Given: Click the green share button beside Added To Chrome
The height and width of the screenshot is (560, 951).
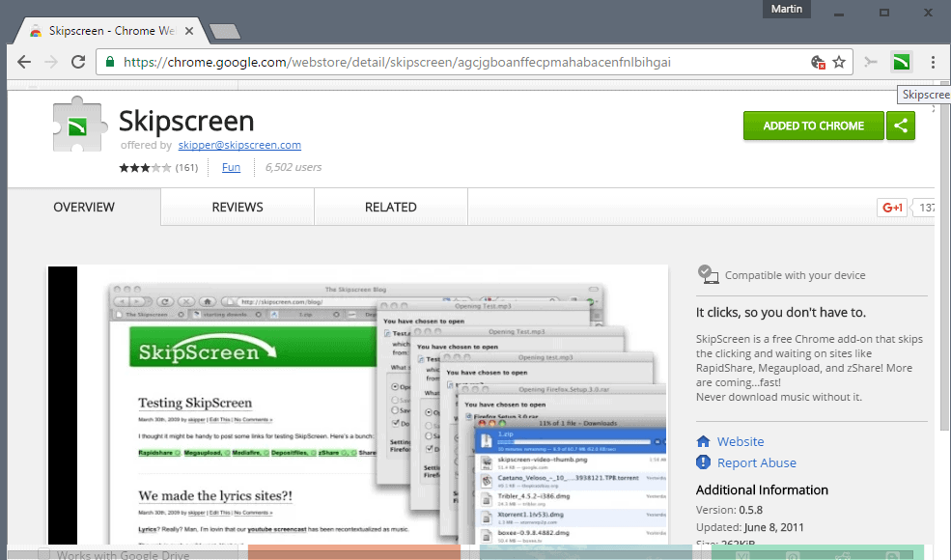Looking at the screenshot, I should [901, 126].
